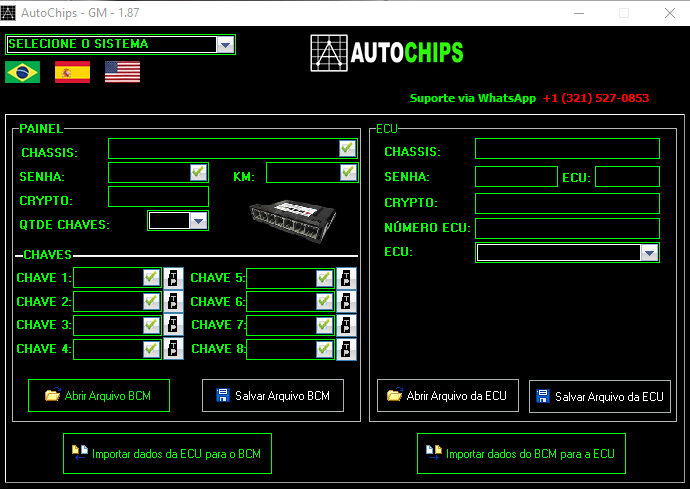690x489 pixels.
Task: Click the BCM module image
Action: [x=293, y=221]
